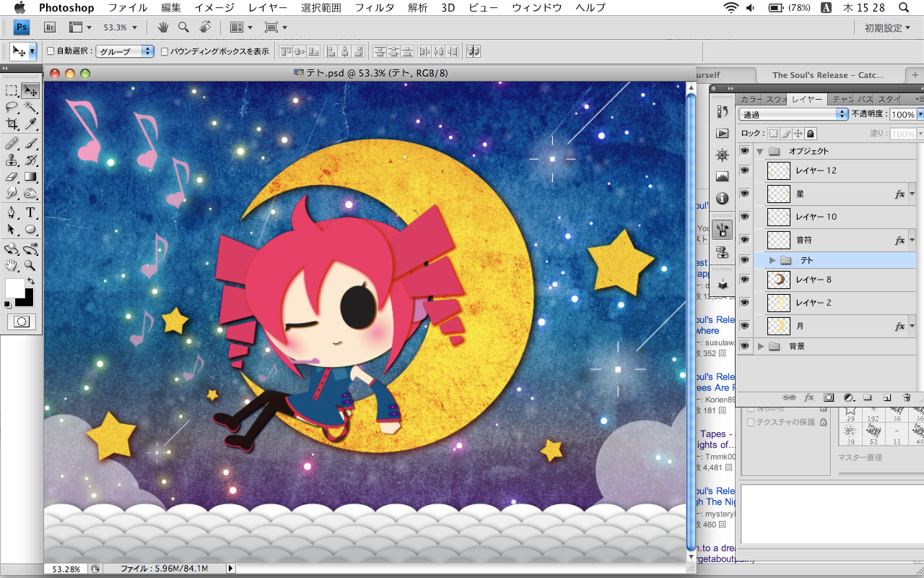The height and width of the screenshot is (578, 924).
Task: Open the 自動選択 グループ dropdown
Action: pyautogui.click(x=126, y=51)
